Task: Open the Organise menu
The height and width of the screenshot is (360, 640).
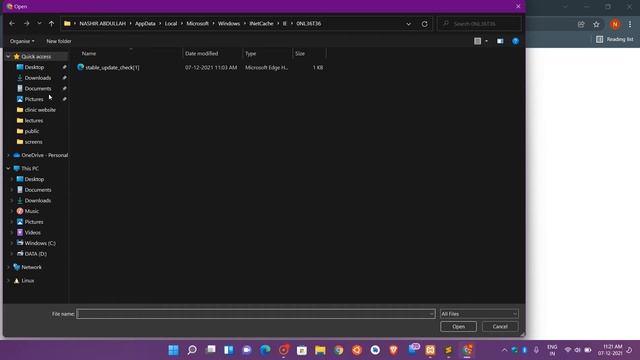Action: (x=22, y=41)
